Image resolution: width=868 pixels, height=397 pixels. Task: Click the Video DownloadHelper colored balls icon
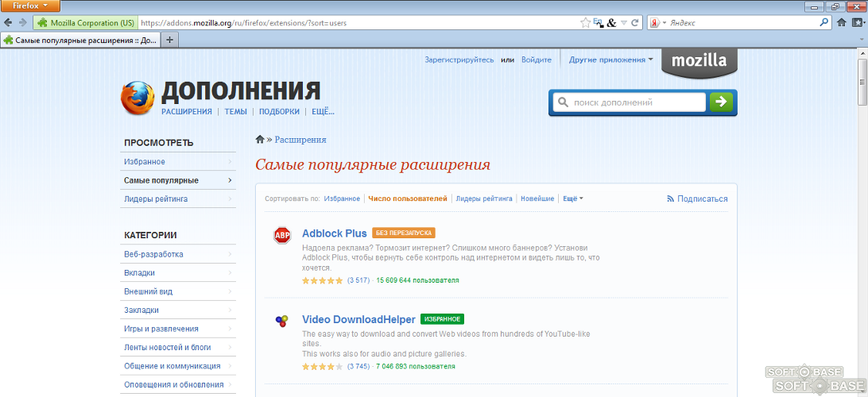[x=281, y=321]
